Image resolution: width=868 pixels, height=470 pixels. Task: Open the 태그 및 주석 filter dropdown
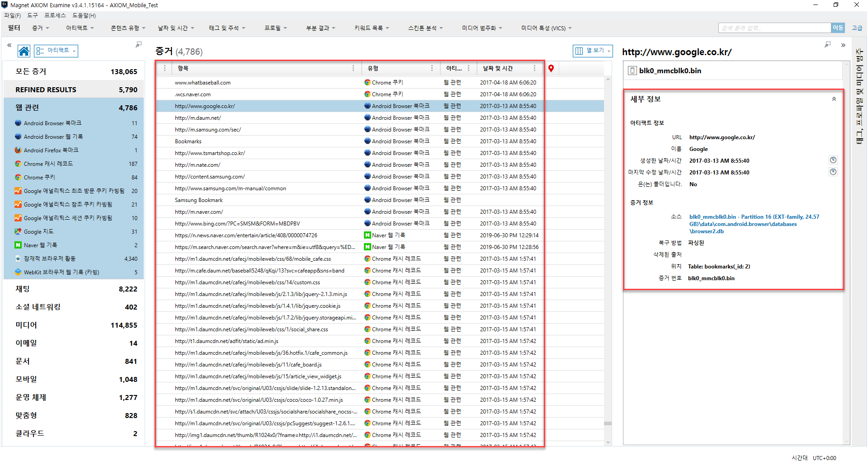(x=227, y=28)
